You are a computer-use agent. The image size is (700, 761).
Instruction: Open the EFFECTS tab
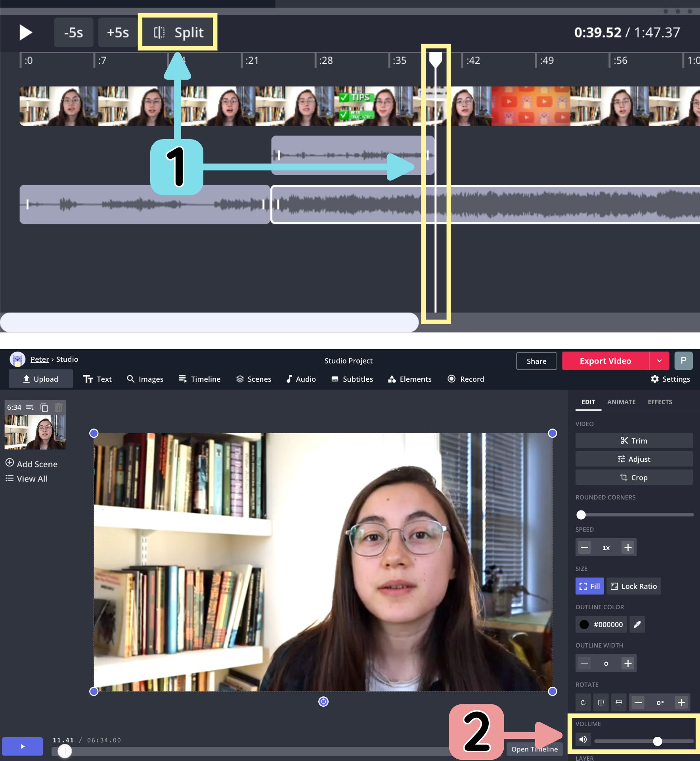point(660,402)
